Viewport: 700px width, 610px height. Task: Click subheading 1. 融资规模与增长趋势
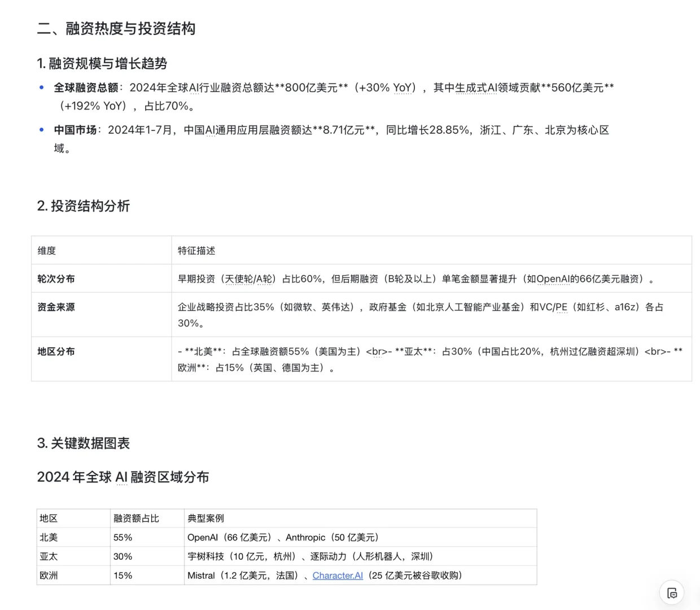102,64
